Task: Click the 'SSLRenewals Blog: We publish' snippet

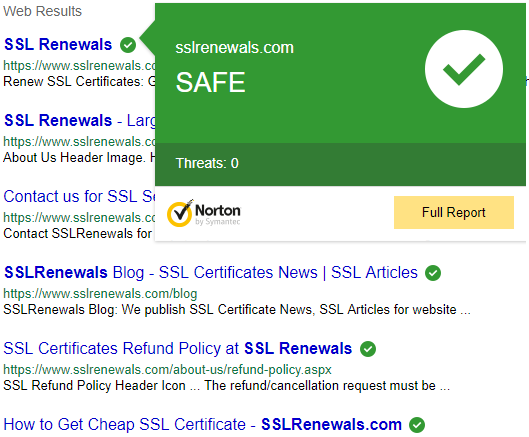Action: (x=237, y=309)
